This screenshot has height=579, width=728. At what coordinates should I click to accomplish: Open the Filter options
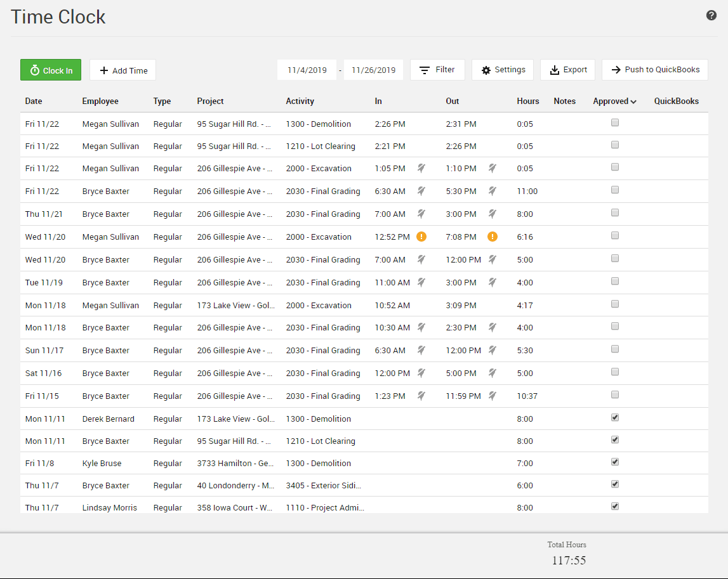tap(437, 70)
